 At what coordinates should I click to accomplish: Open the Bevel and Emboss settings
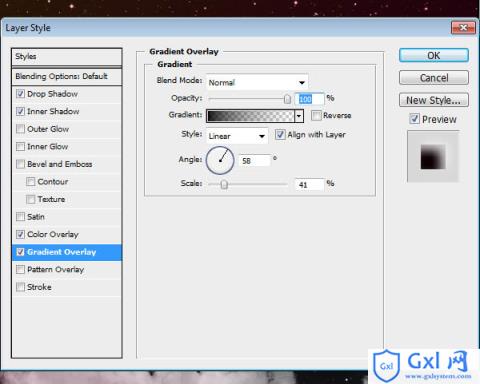67,164
